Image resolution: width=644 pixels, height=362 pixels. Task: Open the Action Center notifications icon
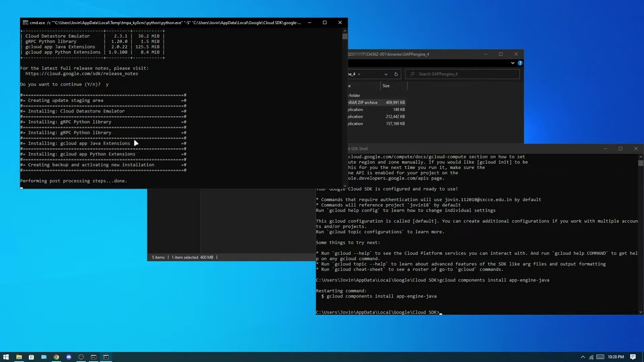pos(634,357)
